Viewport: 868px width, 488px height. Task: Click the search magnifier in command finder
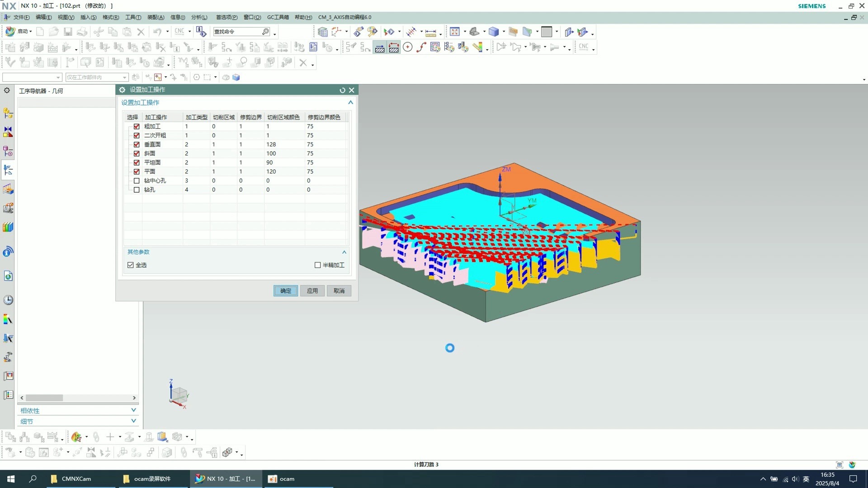pos(265,32)
